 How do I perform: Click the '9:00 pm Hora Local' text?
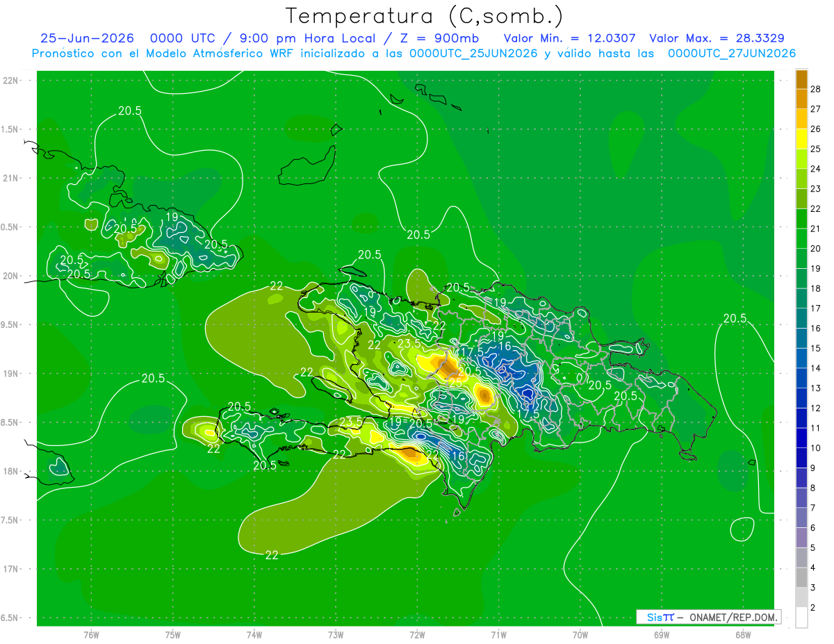(x=309, y=38)
